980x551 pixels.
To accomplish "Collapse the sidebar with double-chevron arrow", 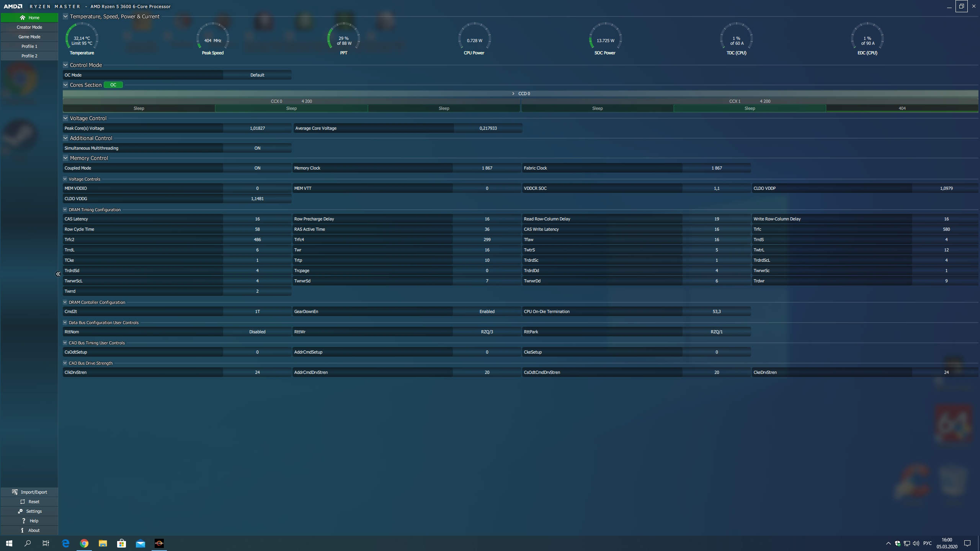I will 58,274.
